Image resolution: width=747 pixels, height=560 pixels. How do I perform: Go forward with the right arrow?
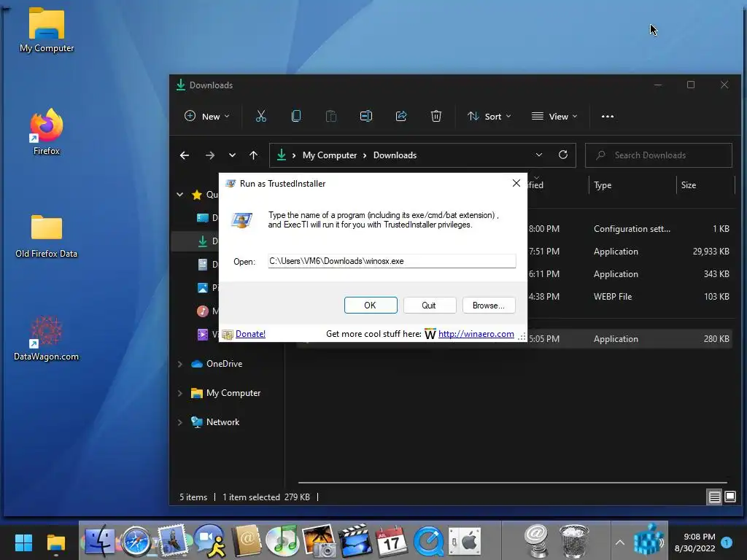point(209,155)
